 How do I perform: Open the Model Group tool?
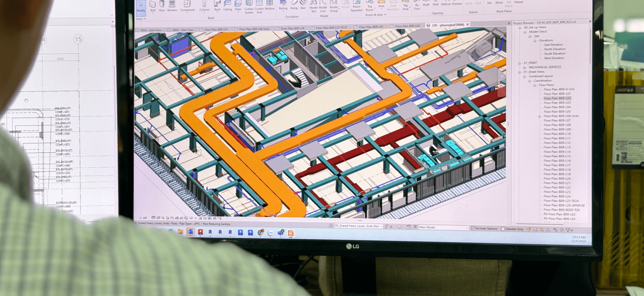point(334,6)
